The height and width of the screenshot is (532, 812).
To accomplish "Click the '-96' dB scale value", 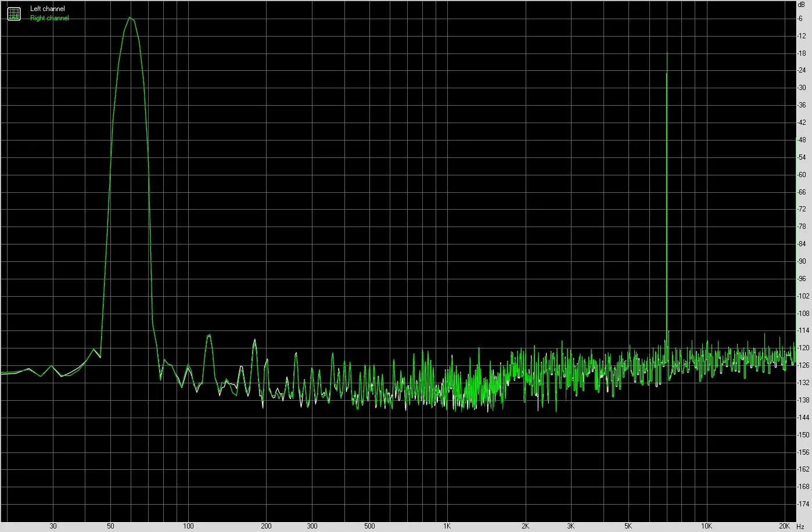I will click(802, 279).
